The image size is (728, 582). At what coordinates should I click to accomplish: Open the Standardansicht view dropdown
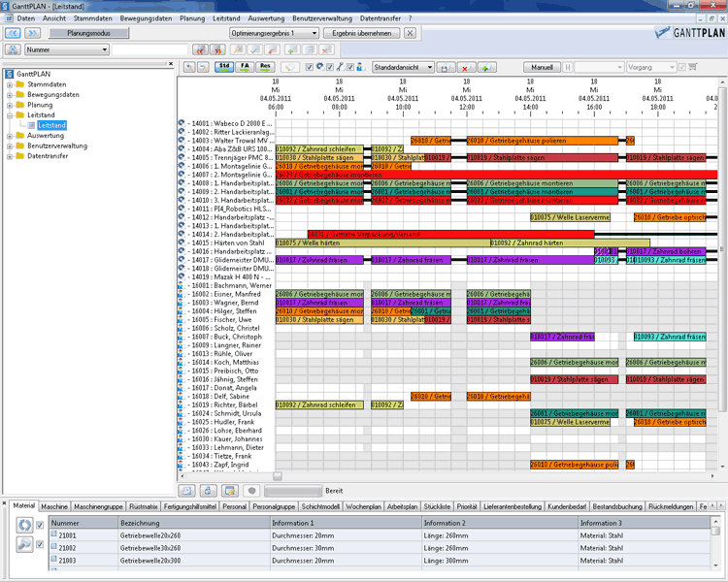click(403, 67)
